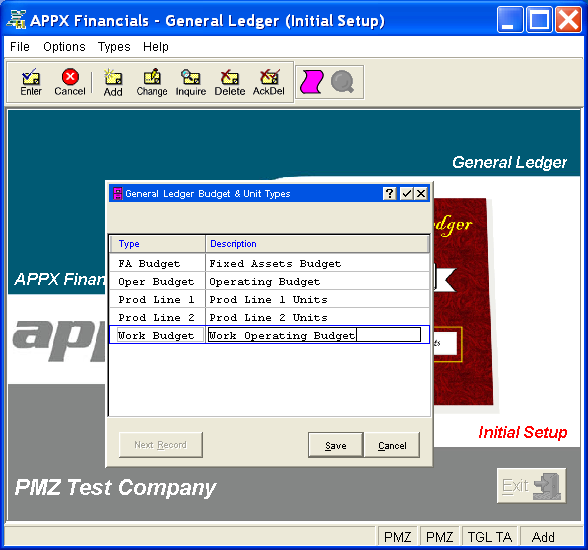Image resolution: width=588 pixels, height=550 pixels.
Task: Click the Enter toolbar icon
Action: pyautogui.click(x=31, y=82)
